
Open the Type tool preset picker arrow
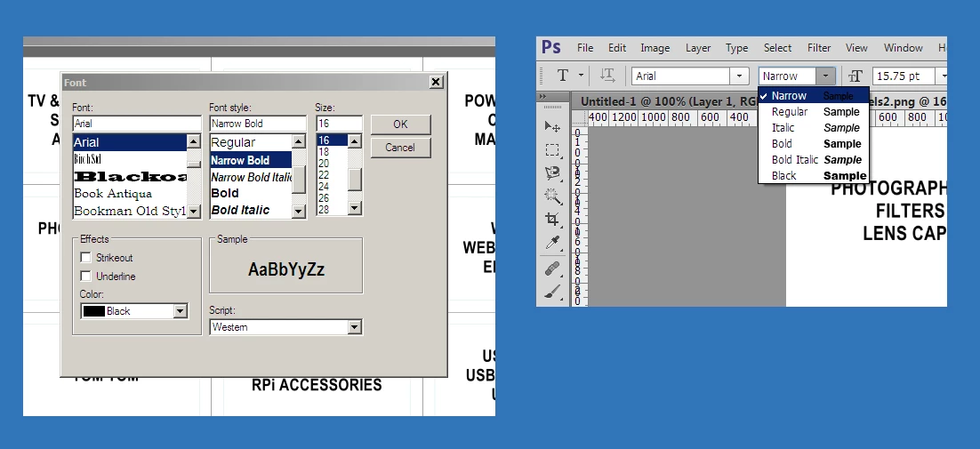tap(581, 76)
